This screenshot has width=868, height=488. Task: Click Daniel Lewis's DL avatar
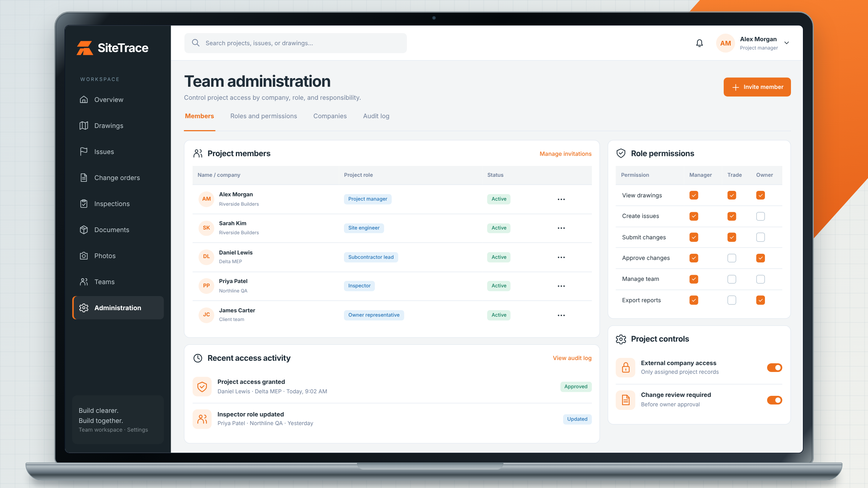[207, 257]
